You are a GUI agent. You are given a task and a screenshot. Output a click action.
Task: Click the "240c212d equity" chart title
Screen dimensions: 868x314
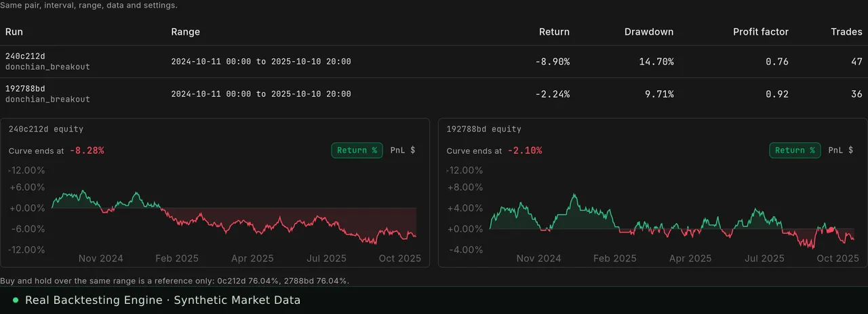[x=46, y=129]
